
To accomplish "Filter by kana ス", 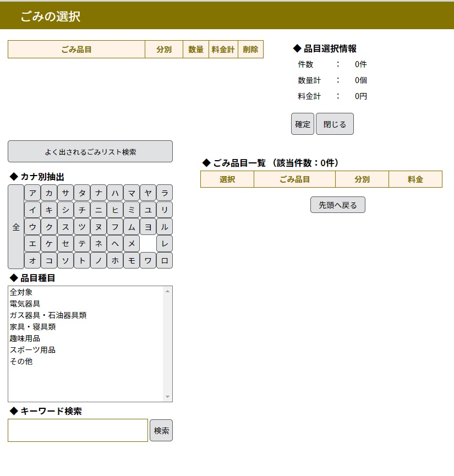I will click(65, 227).
